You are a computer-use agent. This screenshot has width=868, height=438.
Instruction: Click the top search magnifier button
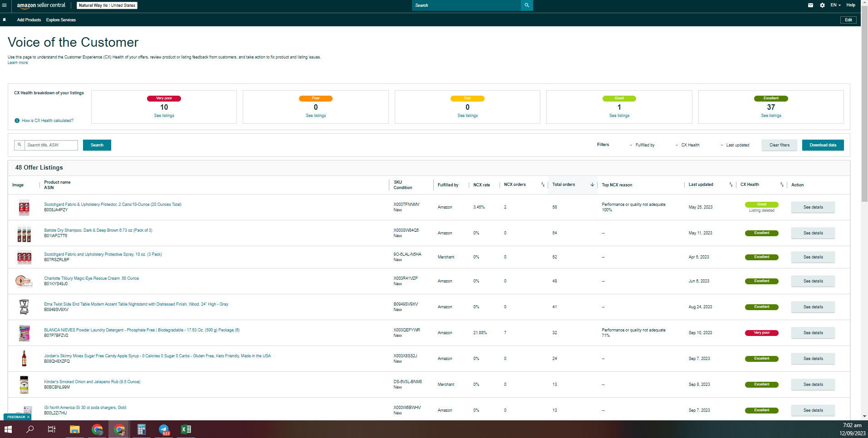click(527, 5)
